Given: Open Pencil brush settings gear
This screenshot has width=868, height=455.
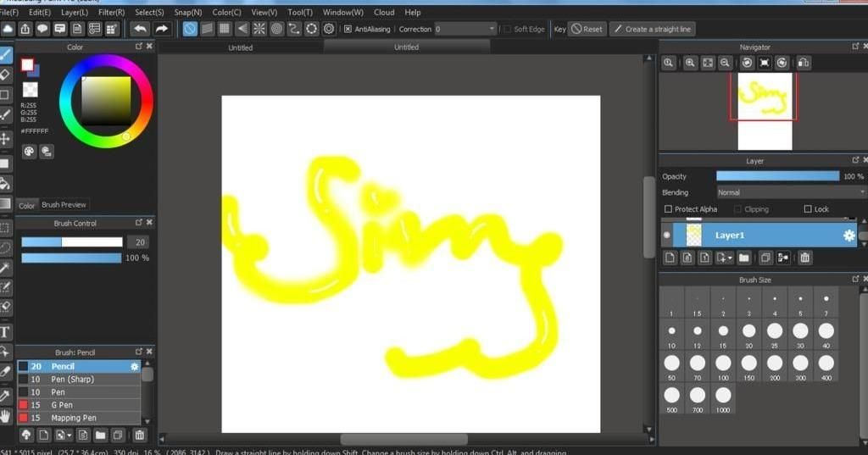Looking at the screenshot, I should point(134,366).
